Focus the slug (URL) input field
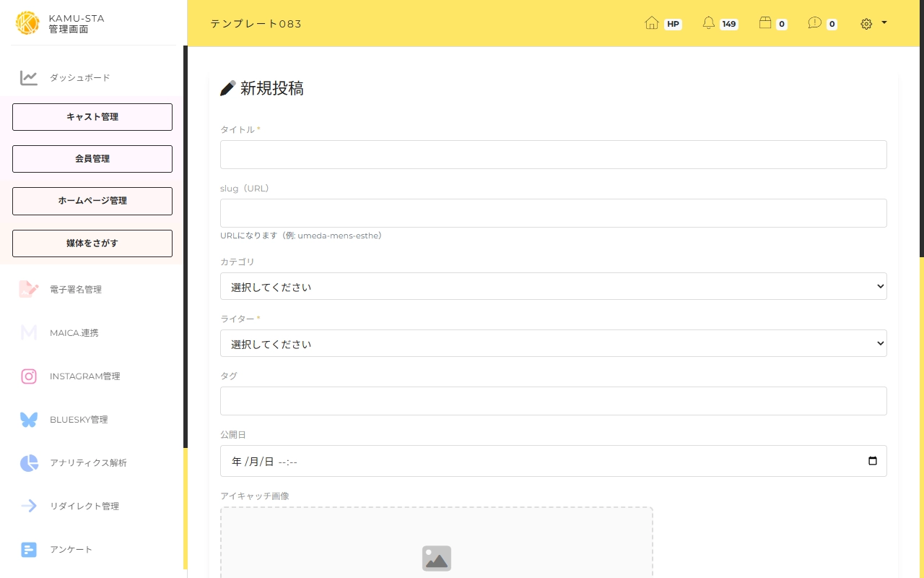This screenshot has height=578, width=924. click(554, 213)
